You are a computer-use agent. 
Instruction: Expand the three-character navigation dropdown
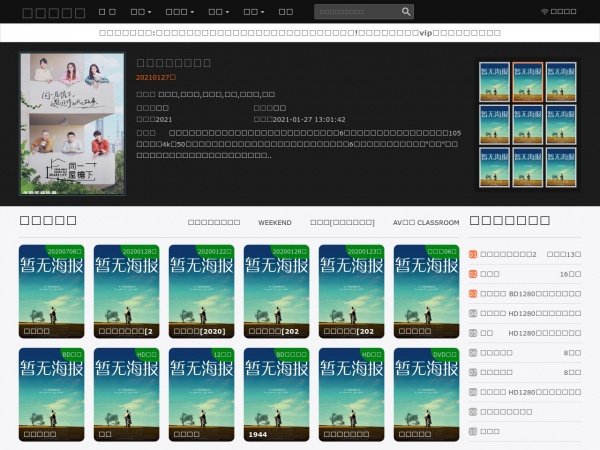click(179, 12)
